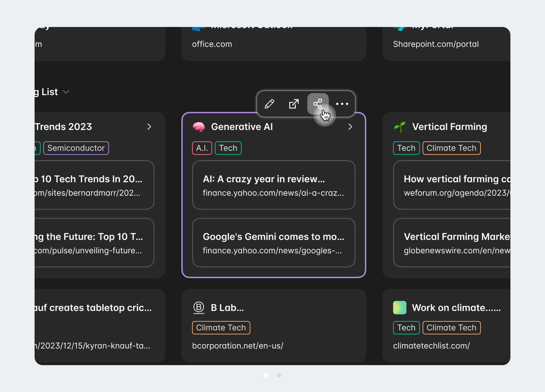Viewport: 545px width, 392px height.
Task: Open the office.com Microsoft Outlook card
Action: click(x=273, y=44)
